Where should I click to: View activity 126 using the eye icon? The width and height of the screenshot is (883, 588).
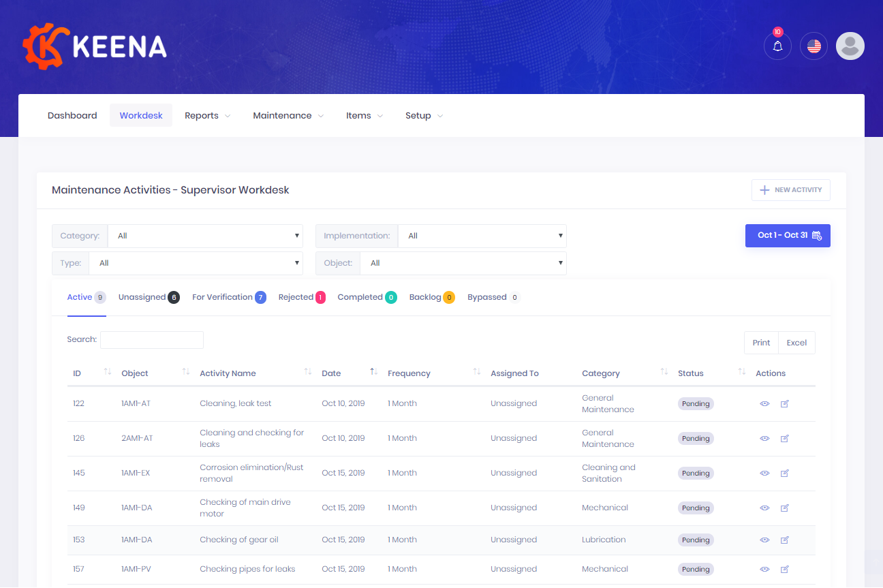(764, 438)
